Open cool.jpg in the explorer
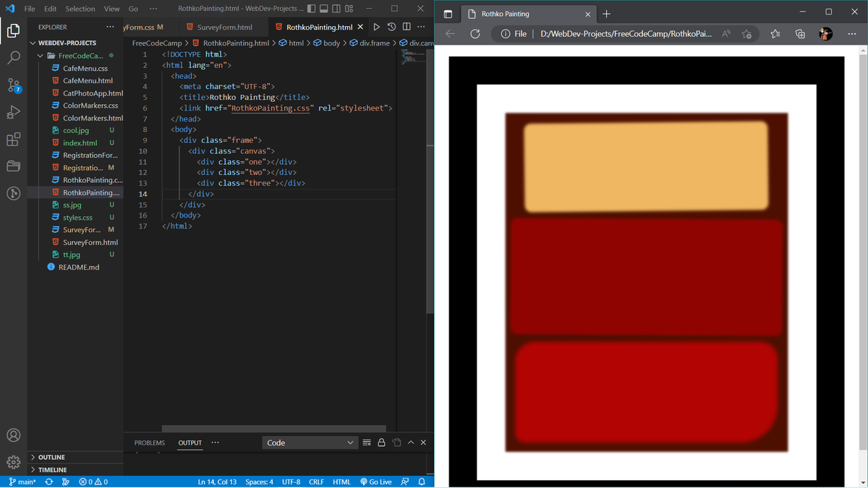Image resolution: width=868 pixels, height=488 pixels. pos(75,130)
